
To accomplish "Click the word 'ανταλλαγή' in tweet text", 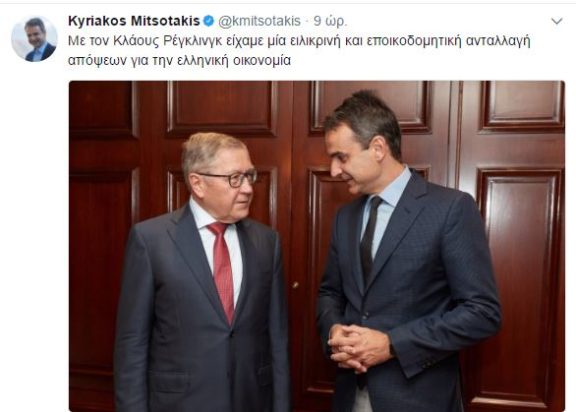I will [x=498, y=41].
